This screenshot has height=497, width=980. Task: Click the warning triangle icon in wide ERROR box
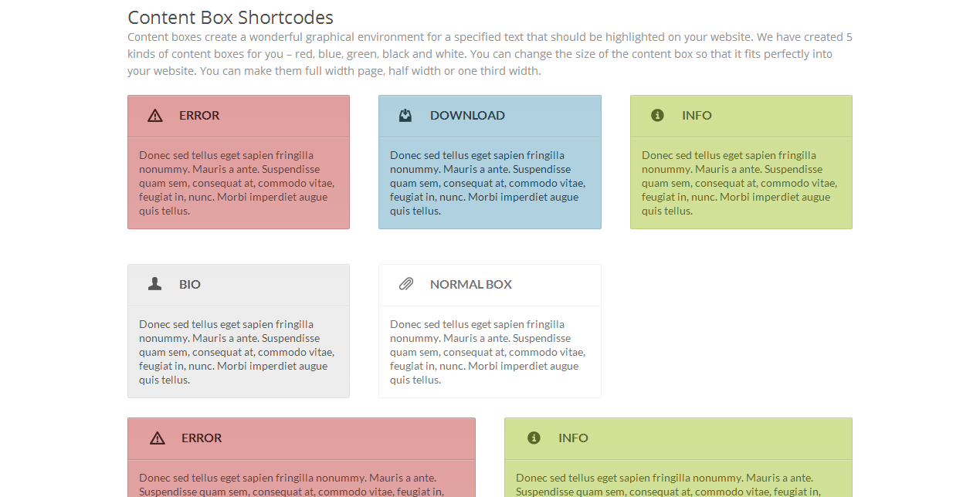[158, 438]
